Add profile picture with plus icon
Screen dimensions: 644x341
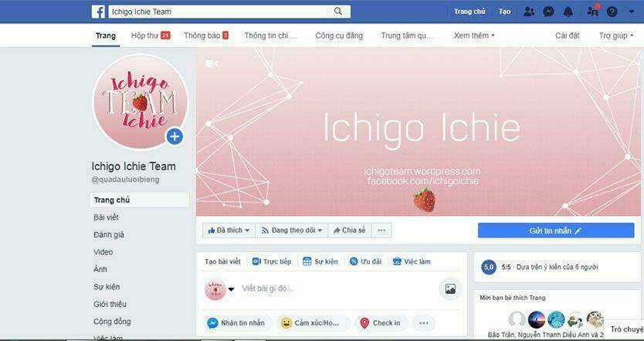pyautogui.click(x=175, y=136)
